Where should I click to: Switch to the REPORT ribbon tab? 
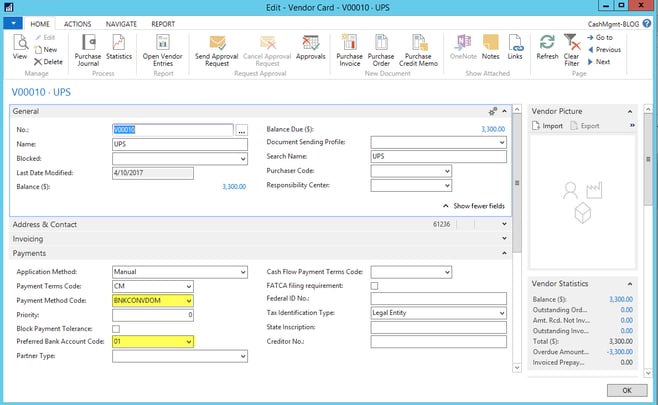point(163,24)
